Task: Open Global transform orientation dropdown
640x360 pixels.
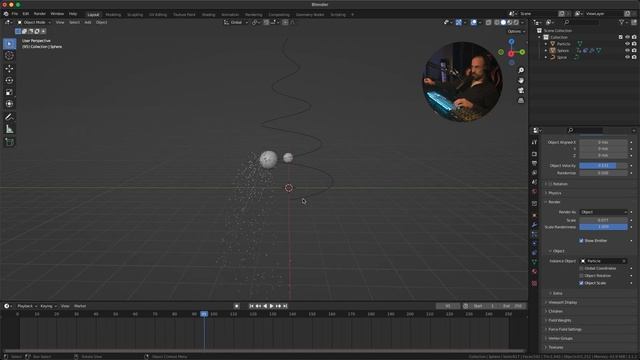Action: 236,22
